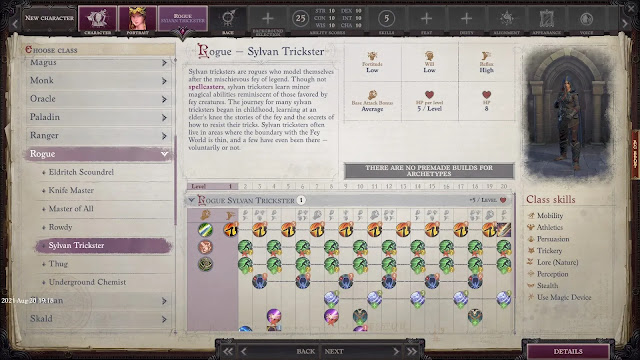Open the Portrait step thumbnail
640x360 pixels.
tap(138, 19)
